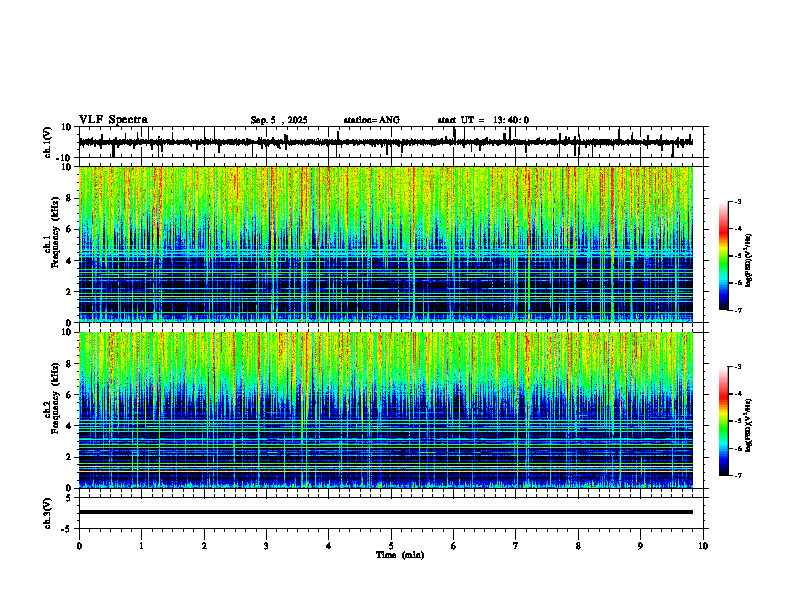Click time axis tick label "2"
This screenshot has height=612, width=792.
204,546
